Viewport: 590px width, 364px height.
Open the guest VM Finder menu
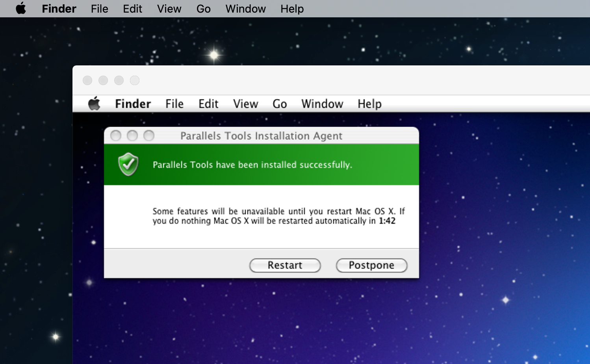[x=133, y=104]
